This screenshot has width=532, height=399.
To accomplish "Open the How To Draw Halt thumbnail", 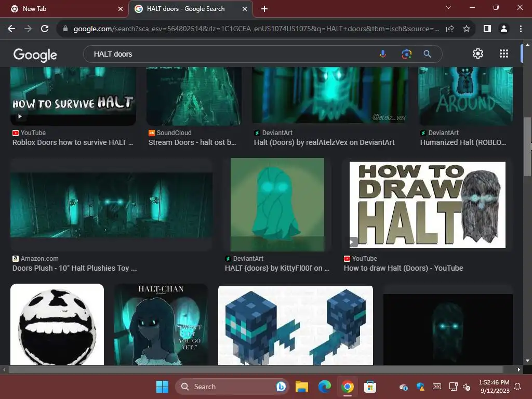I will click(x=428, y=205).
